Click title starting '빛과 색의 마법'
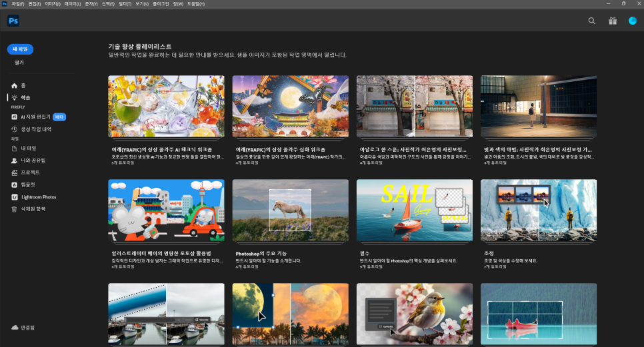644x347 pixels. click(x=537, y=150)
